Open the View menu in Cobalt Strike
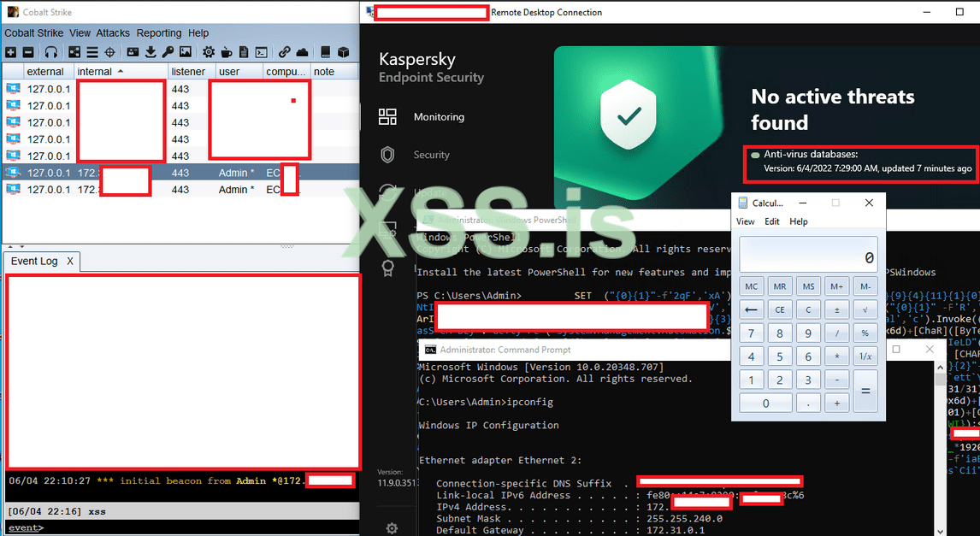Viewport: 980px width, 536px height. click(x=80, y=33)
